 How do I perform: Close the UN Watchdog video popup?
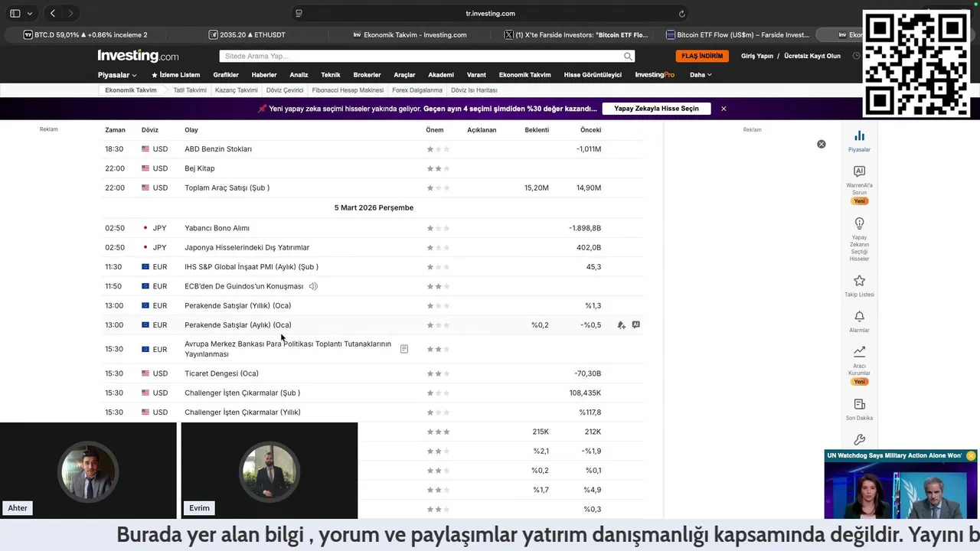tap(971, 455)
